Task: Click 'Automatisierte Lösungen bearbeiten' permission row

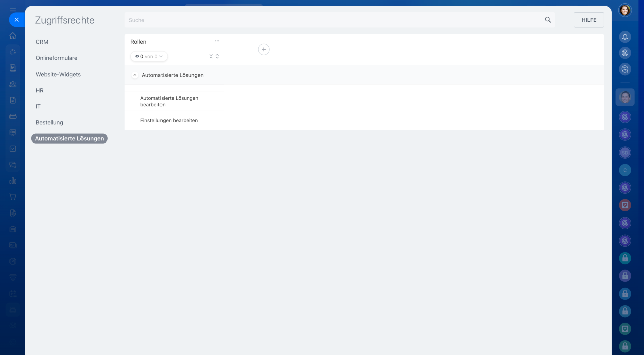Action: [174, 101]
